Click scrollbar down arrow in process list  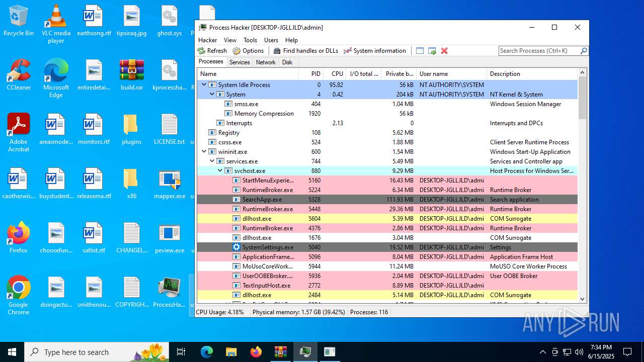pyautogui.click(x=583, y=299)
